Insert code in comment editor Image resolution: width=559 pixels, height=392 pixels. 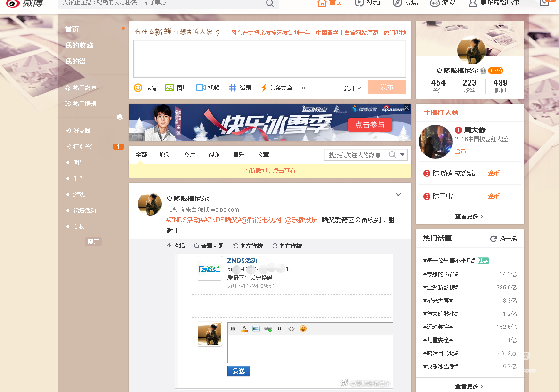(291, 328)
